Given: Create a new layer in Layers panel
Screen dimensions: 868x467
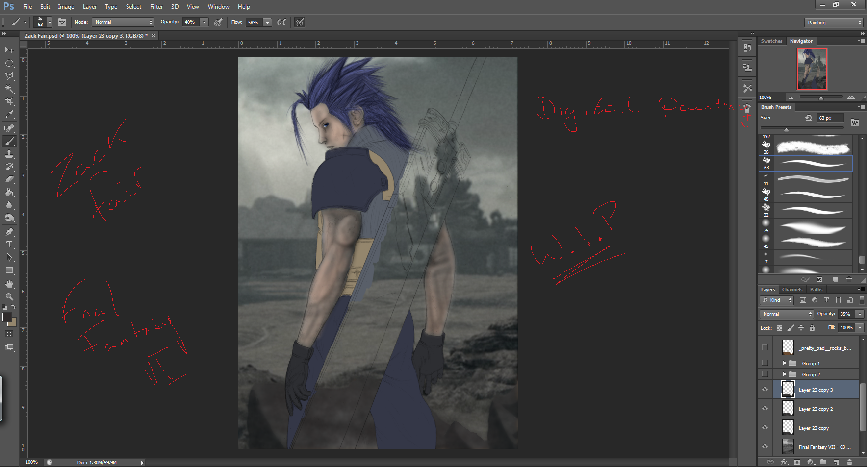Looking at the screenshot, I should click(x=837, y=462).
